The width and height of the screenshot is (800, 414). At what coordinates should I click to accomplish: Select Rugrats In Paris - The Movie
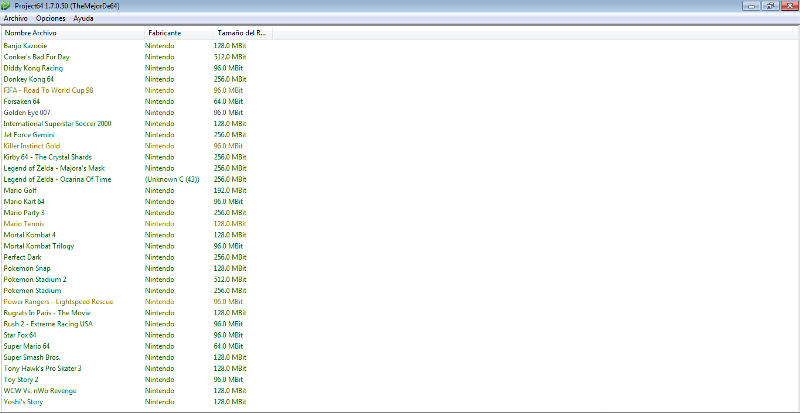click(x=47, y=313)
